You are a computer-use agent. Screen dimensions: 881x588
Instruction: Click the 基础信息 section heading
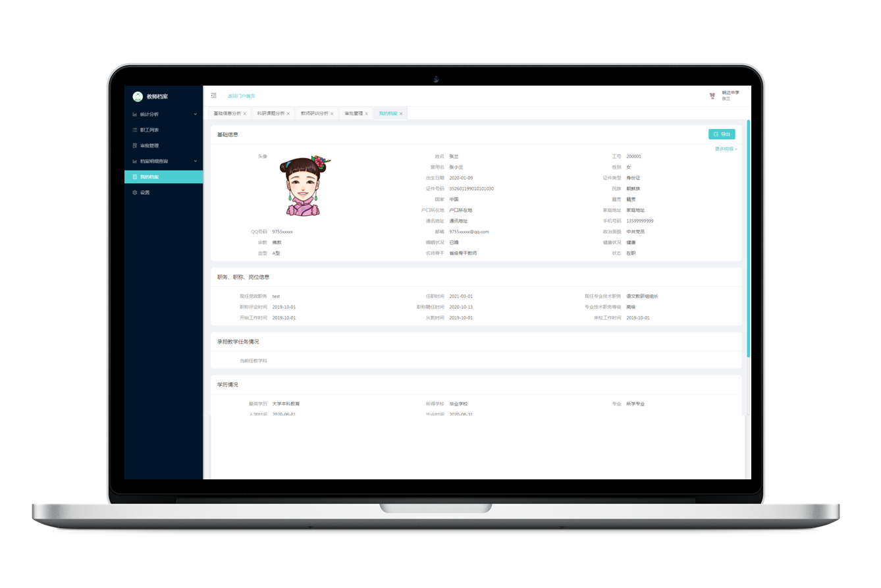(228, 135)
